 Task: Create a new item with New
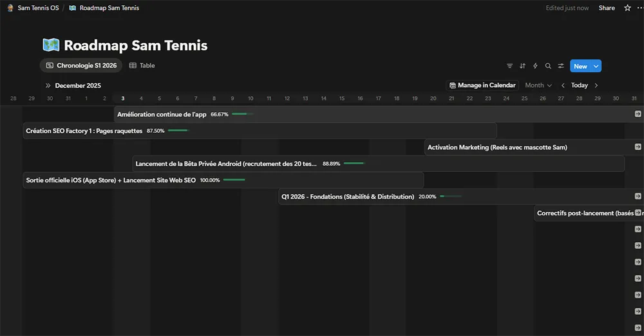click(580, 66)
